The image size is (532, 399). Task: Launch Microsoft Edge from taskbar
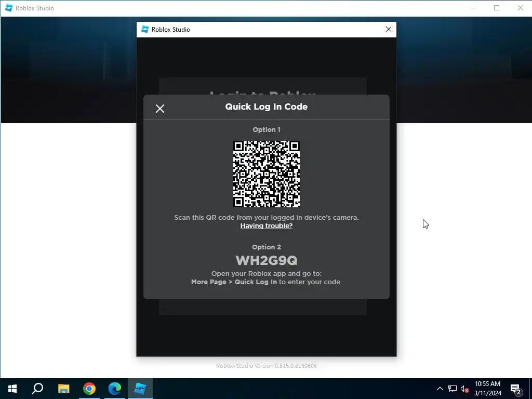[x=115, y=389]
